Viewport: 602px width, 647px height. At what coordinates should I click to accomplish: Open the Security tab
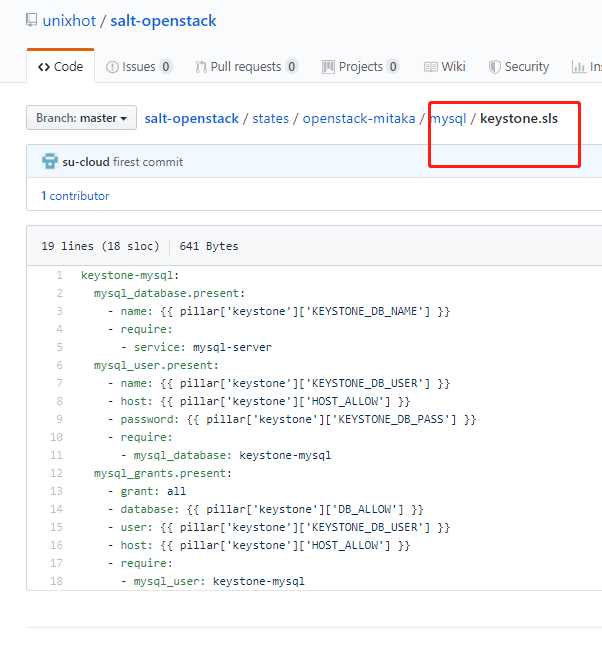[x=519, y=66]
